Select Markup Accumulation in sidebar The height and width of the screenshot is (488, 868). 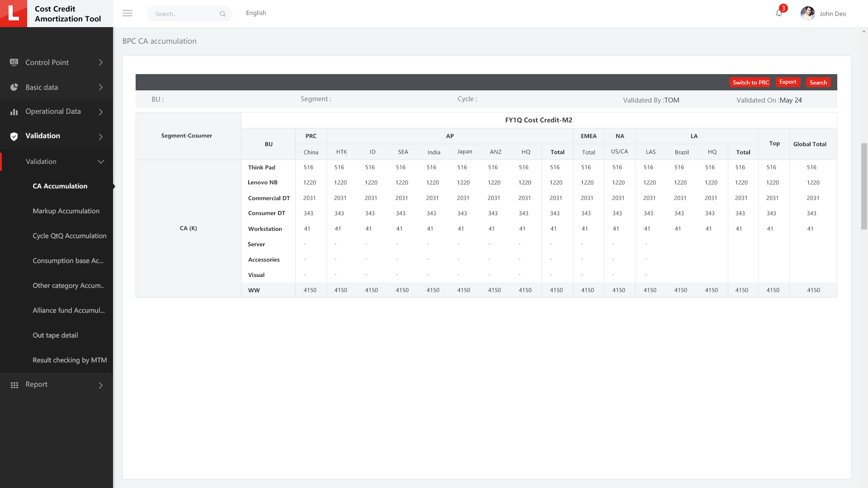[66, 211]
